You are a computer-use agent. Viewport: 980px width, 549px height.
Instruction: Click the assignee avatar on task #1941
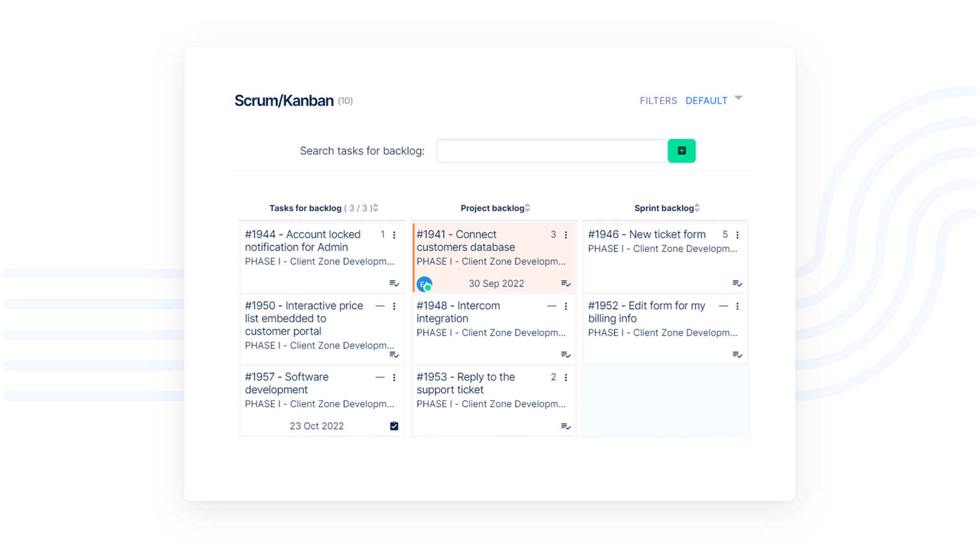point(424,284)
